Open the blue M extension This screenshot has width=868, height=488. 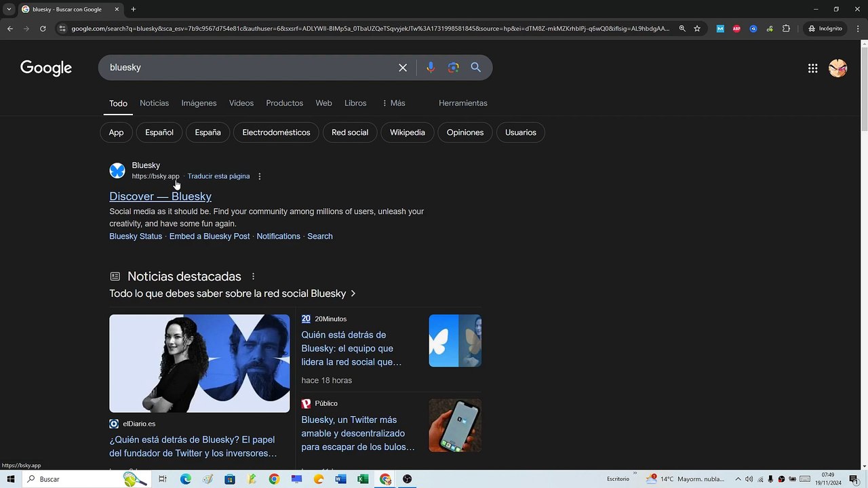coord(720,28)
